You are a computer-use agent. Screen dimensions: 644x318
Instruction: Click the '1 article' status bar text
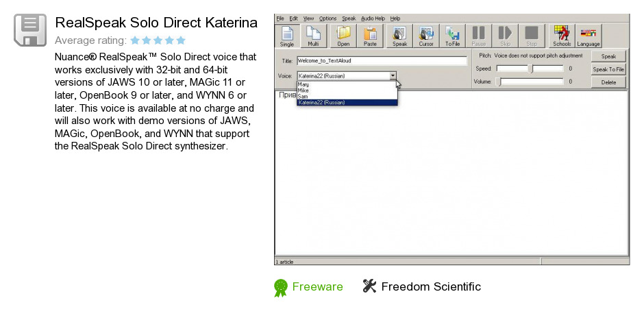[x=284, y=262]
